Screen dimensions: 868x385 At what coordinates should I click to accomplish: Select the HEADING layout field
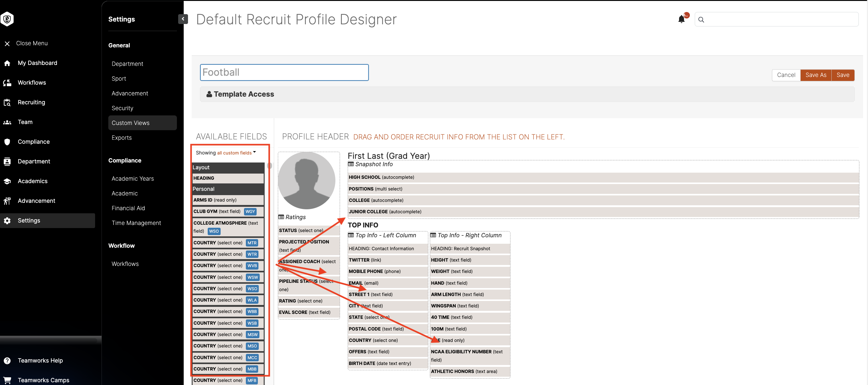(228, 178)
